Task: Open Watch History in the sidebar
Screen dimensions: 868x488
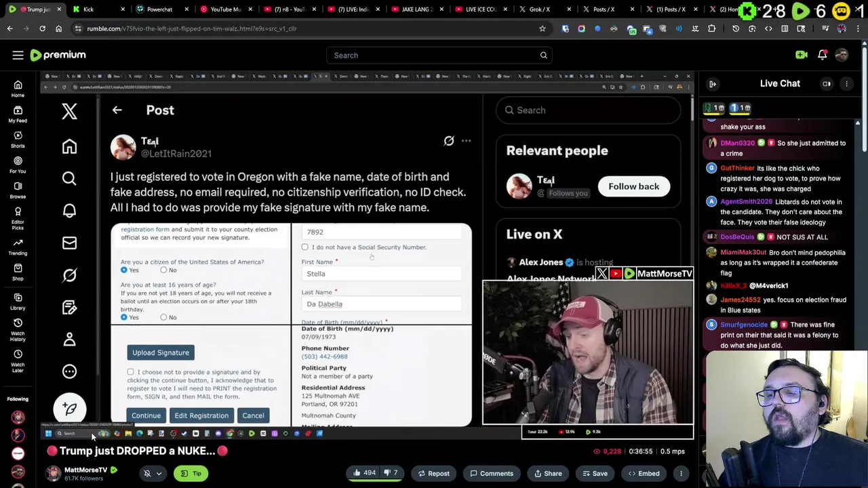Action: pyautogui.click(x=18, y=329)
